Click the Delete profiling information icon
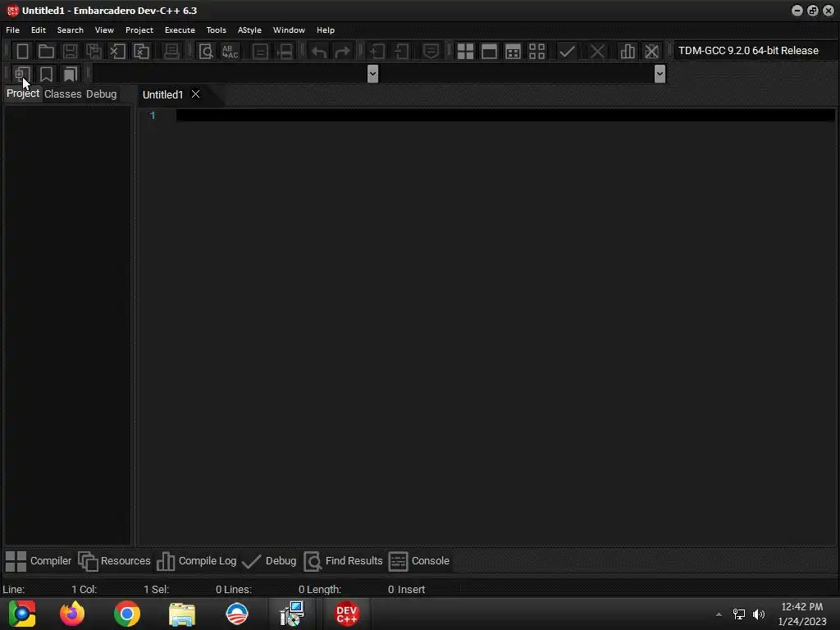 point(651,52)
